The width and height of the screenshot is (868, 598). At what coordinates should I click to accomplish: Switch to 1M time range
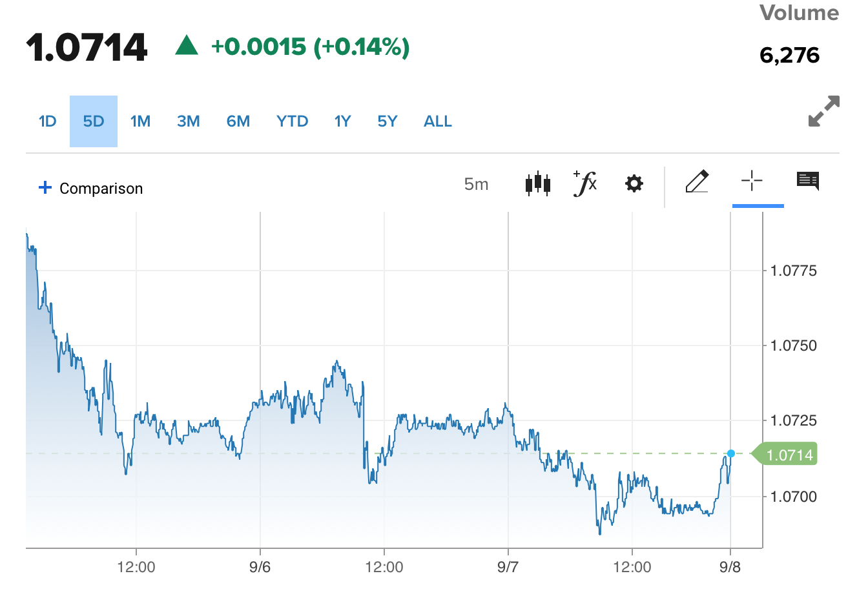[140, 121]
